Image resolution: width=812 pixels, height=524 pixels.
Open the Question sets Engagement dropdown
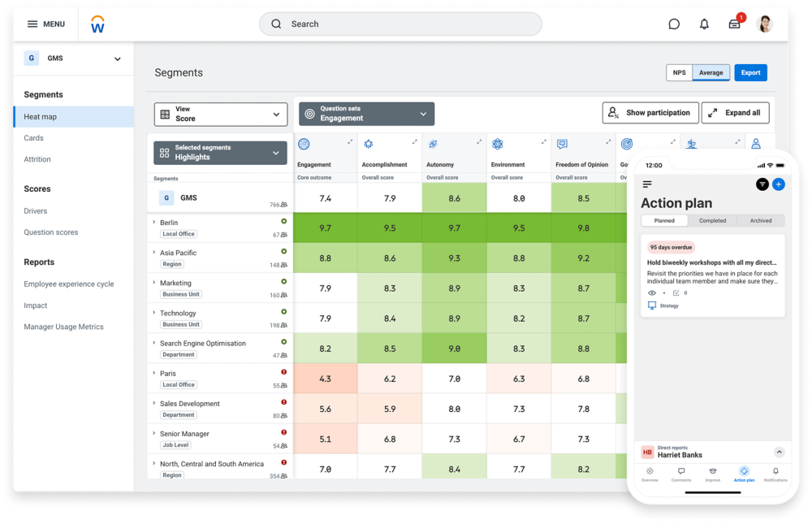click(x=366, y=114)
